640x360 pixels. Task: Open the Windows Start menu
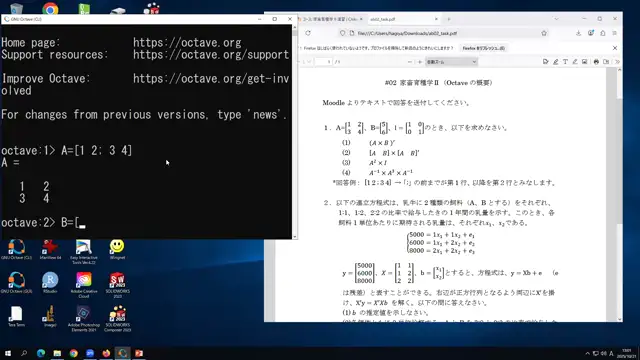8,353
